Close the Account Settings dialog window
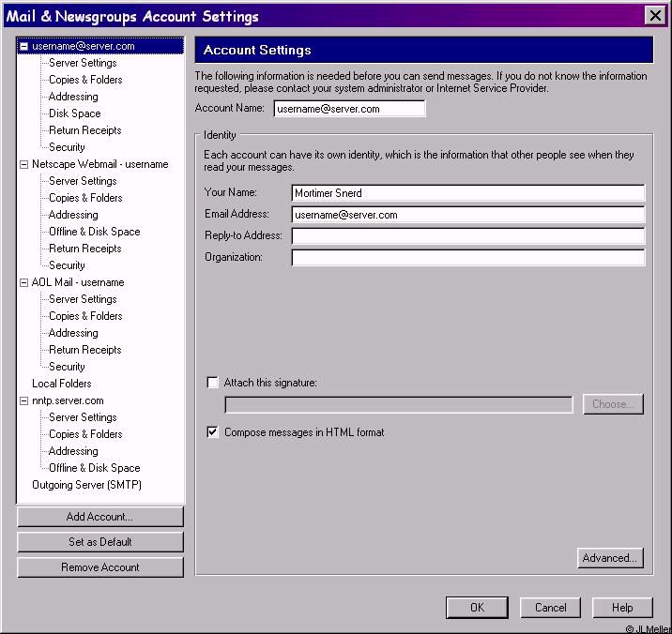This screenshot has width=672, height=634. [655, 15]
